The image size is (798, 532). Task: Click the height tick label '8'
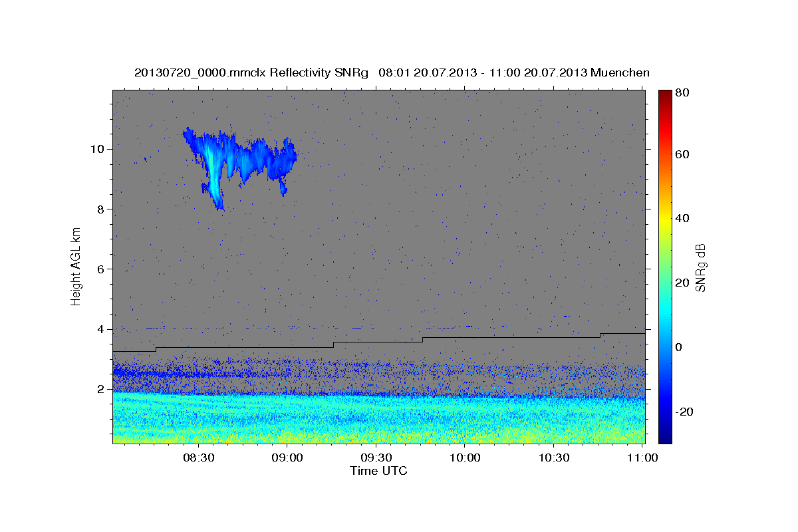point(102,209)
